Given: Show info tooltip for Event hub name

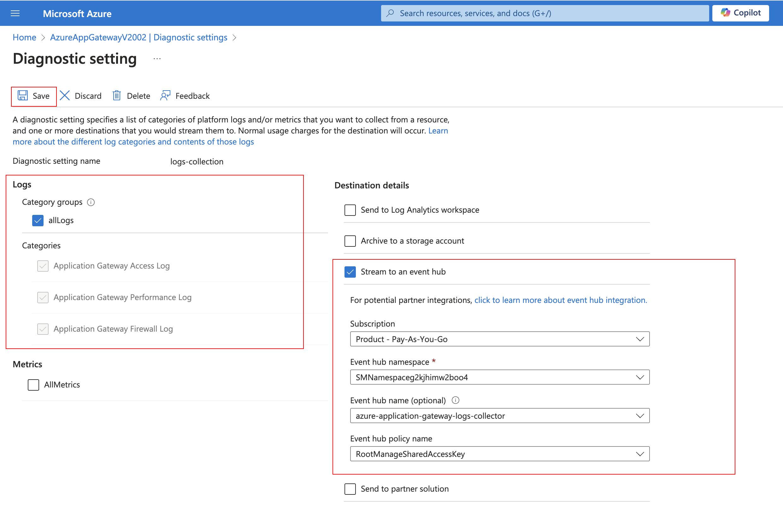Looking at the screenshot, I should tap(456, 400).
